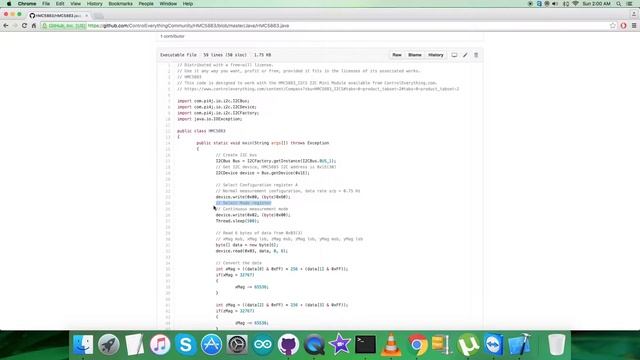Open the Notification Center icon
The image size is (640, 360).
630,4
